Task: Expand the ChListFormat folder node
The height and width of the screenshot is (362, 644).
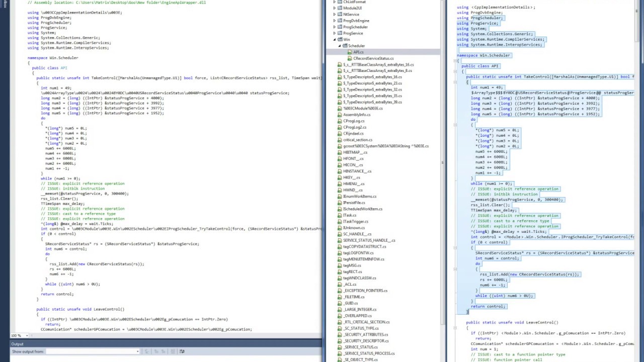Action: (335, 2)
